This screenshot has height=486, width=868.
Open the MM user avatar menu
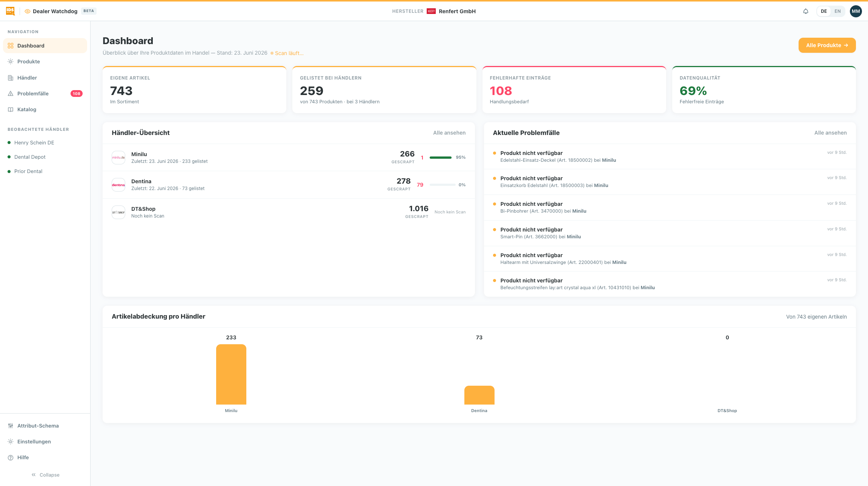pos(856,11)
